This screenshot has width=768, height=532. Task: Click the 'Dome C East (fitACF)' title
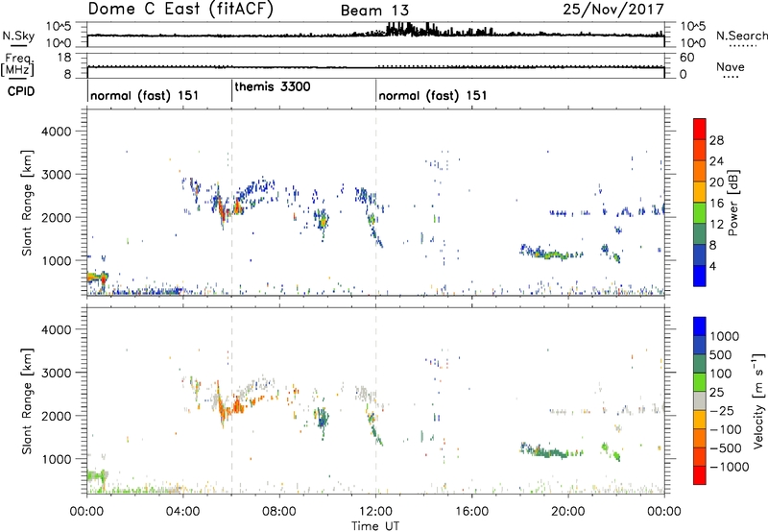pos(180,9)
